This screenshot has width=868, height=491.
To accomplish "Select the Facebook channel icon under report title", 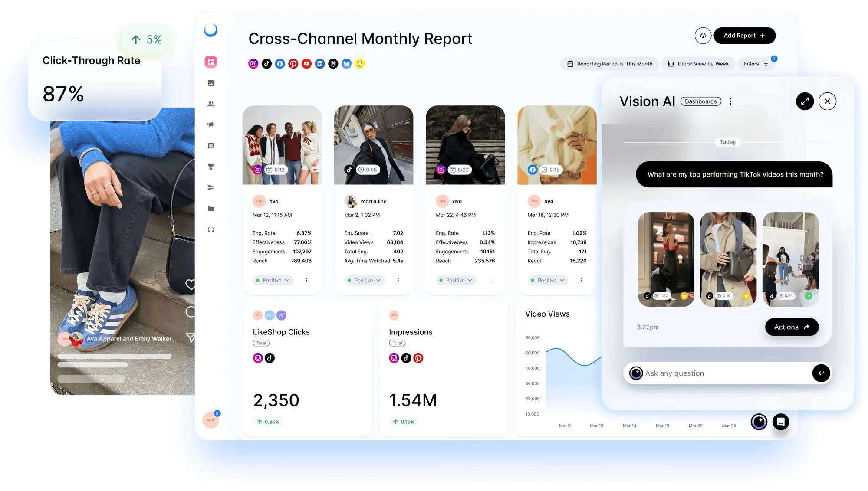I will pyautogui.click(x=280, y=64).
